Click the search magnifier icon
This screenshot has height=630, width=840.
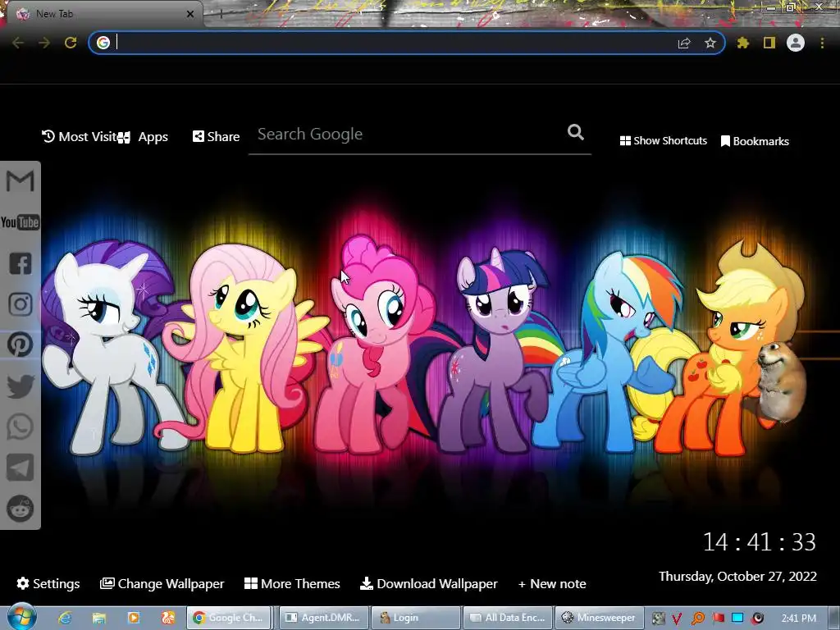575,132
